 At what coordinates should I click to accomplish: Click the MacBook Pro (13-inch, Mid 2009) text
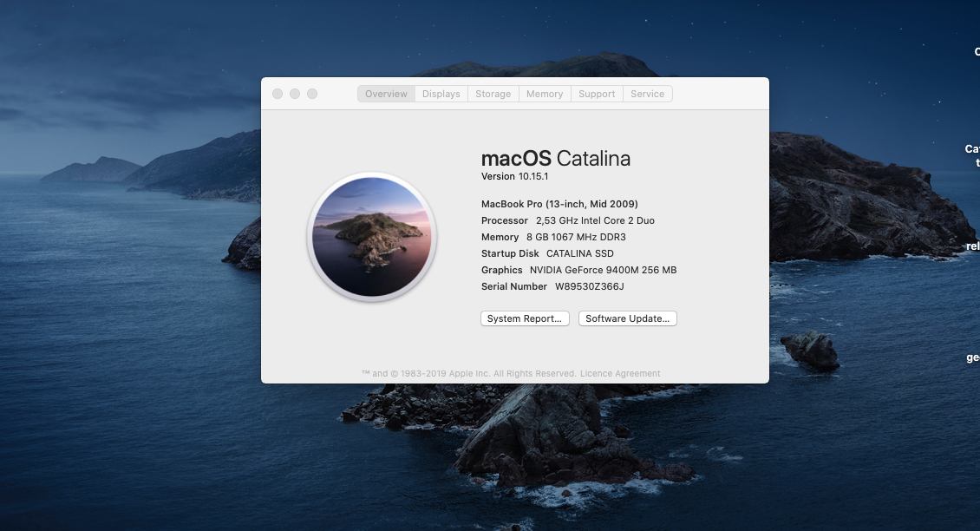coord(559,204)
